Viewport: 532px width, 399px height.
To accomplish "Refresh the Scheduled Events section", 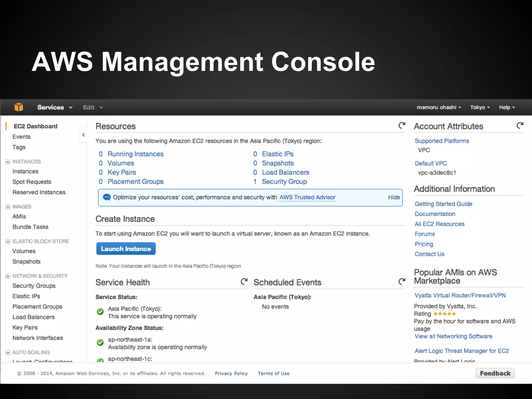I will 402,282.
